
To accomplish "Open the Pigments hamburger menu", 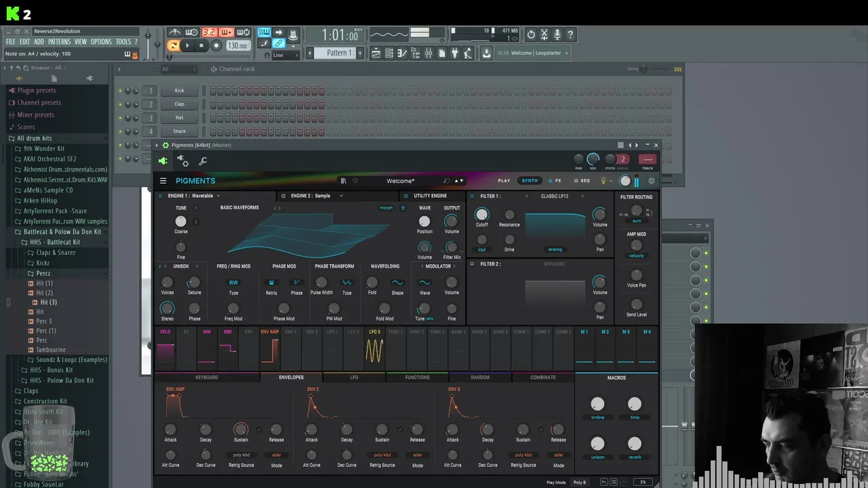I will 163,181.
